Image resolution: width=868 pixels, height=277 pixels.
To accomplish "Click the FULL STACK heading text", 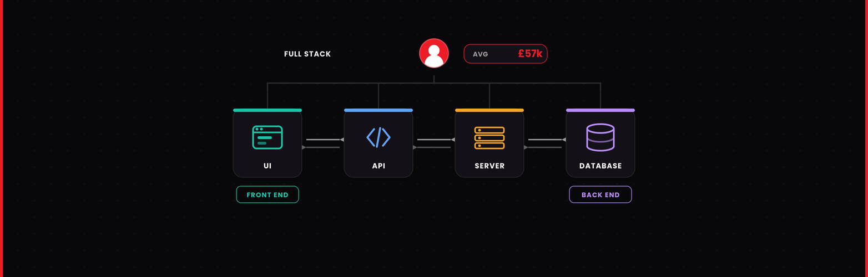I will pyautogui.click(x=307, y=54).
